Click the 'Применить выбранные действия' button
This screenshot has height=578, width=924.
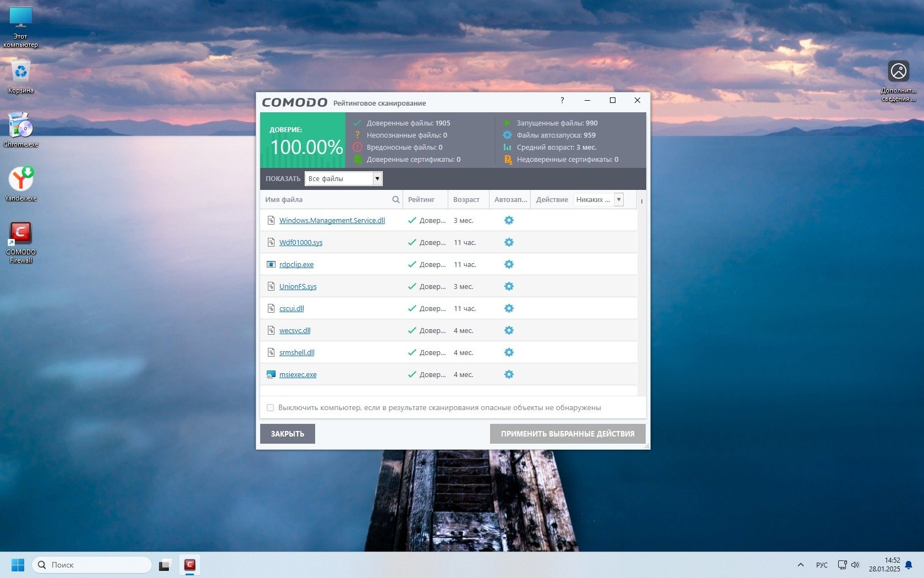tap(567, 434)
